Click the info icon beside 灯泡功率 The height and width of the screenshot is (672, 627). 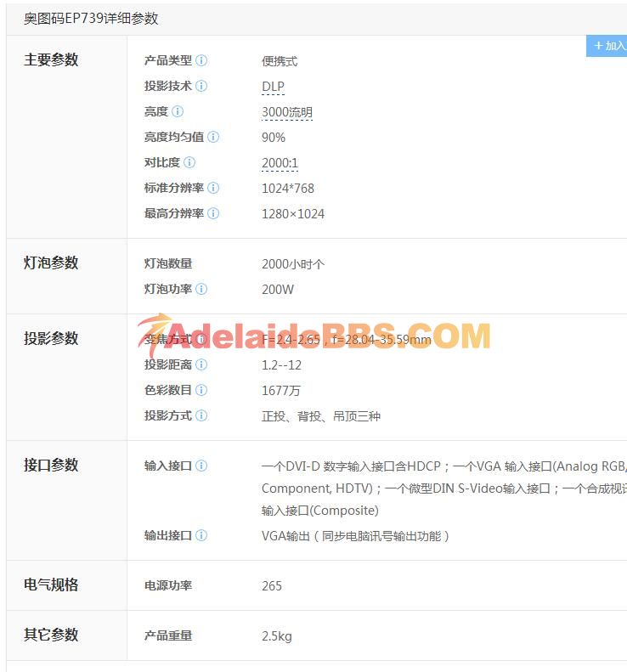tap(201, 290)
